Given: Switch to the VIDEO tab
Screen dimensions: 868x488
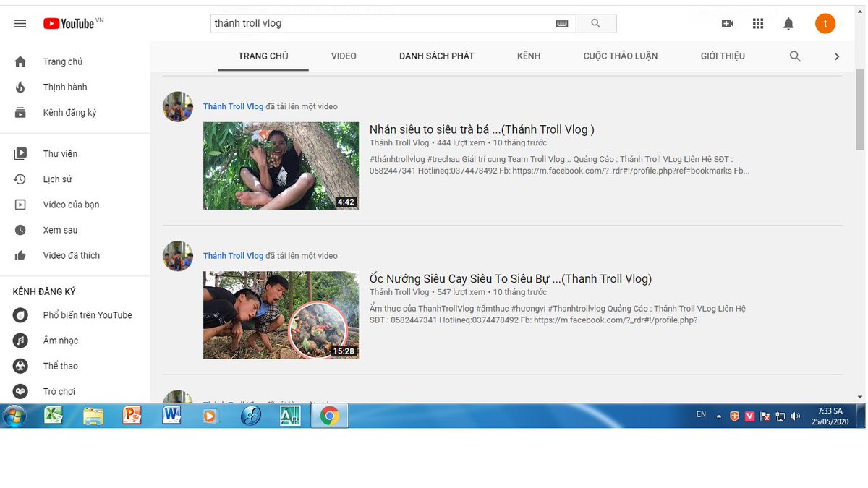Looking at the screenshot, I should pyautogui.click(x=344, y=56).
